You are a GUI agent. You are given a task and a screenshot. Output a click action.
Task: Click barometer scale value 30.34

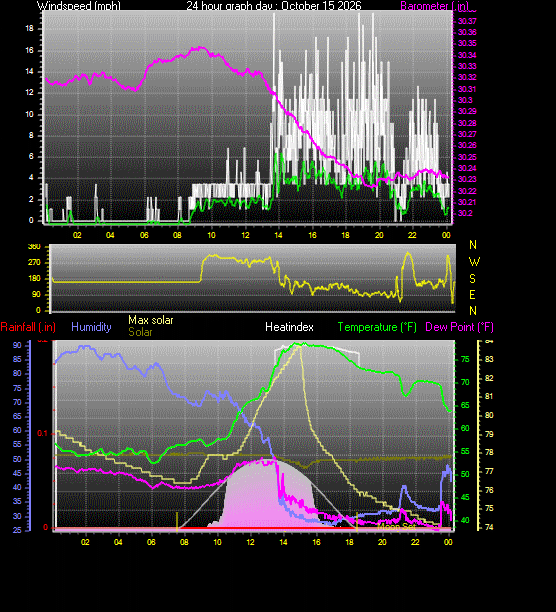pos(467,55)
